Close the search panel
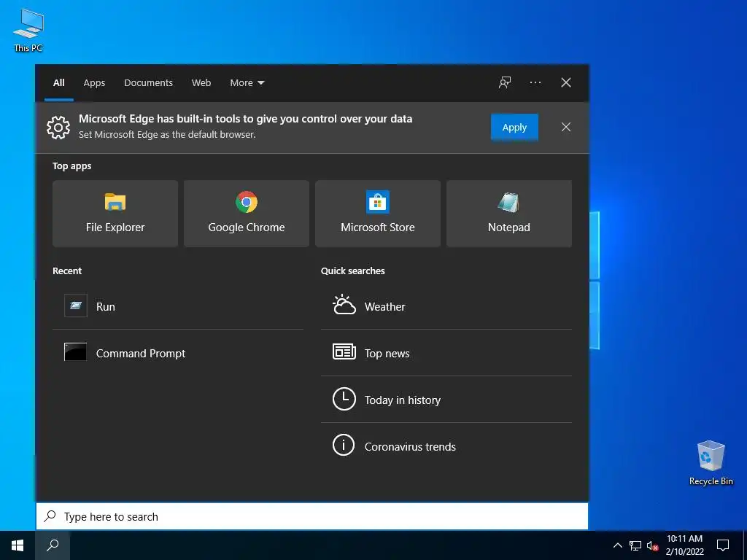Viewport: 747px width, 560px height. tap(565, 82)
